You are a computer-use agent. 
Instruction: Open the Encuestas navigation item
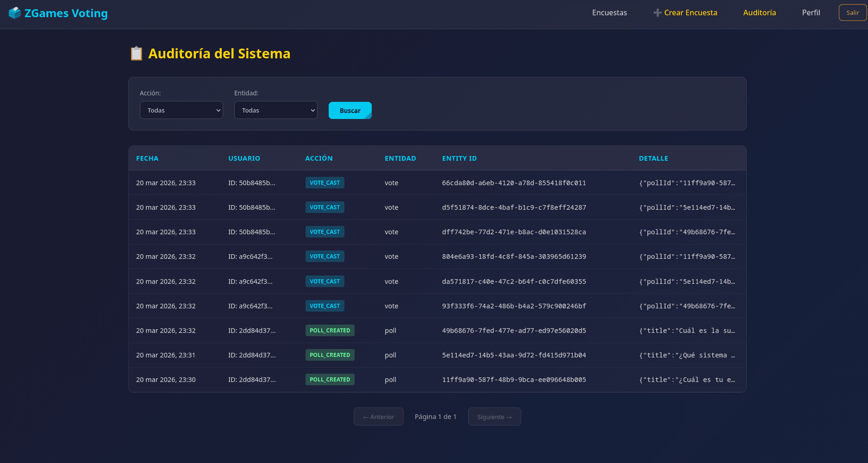[610, 13]
